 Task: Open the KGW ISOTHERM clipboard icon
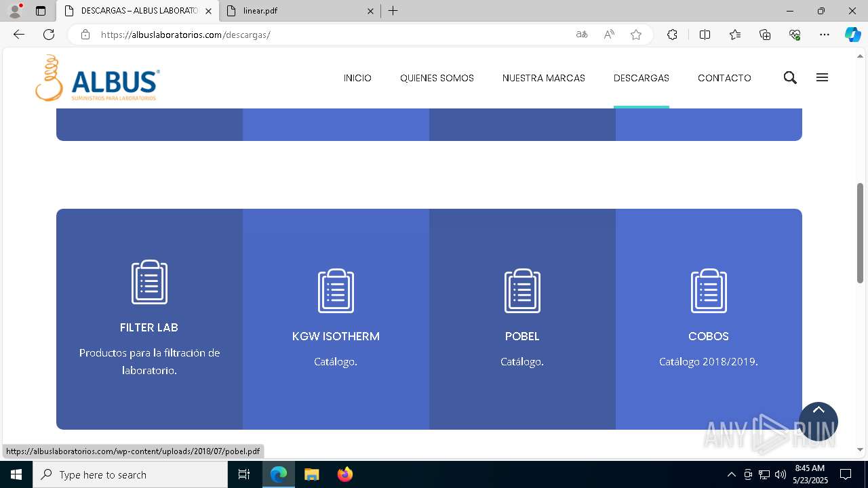pos(336,291)
